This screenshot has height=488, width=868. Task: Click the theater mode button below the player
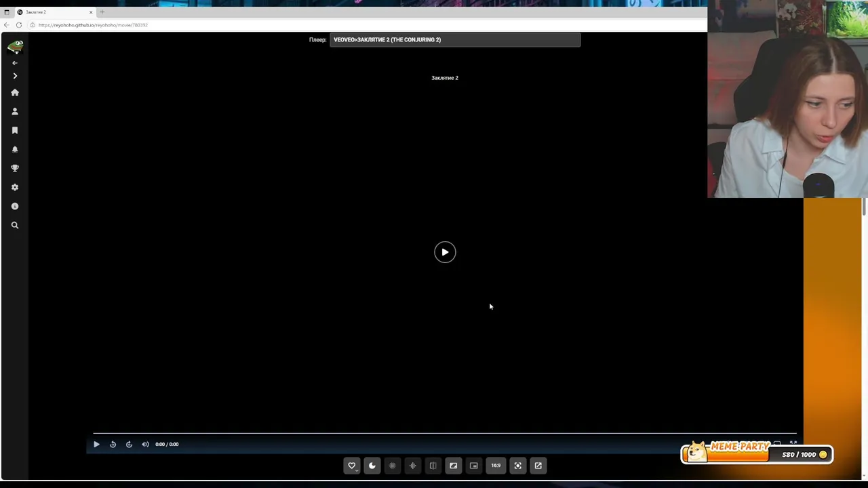[x=453, y=466]
